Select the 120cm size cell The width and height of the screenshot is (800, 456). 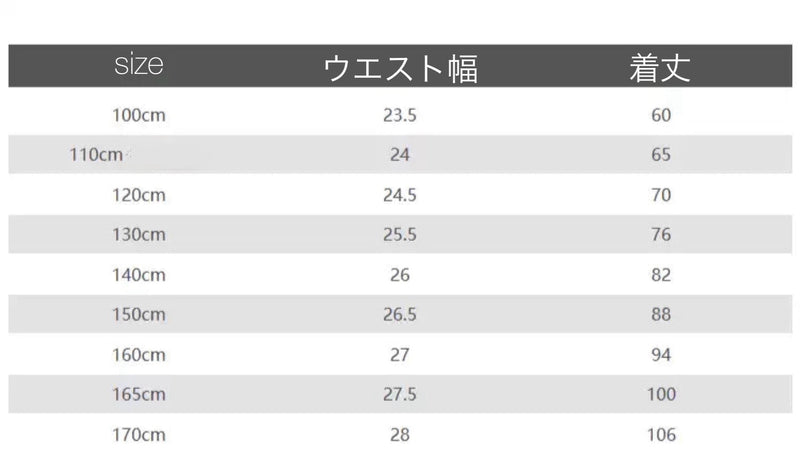[x=139, y=195]
